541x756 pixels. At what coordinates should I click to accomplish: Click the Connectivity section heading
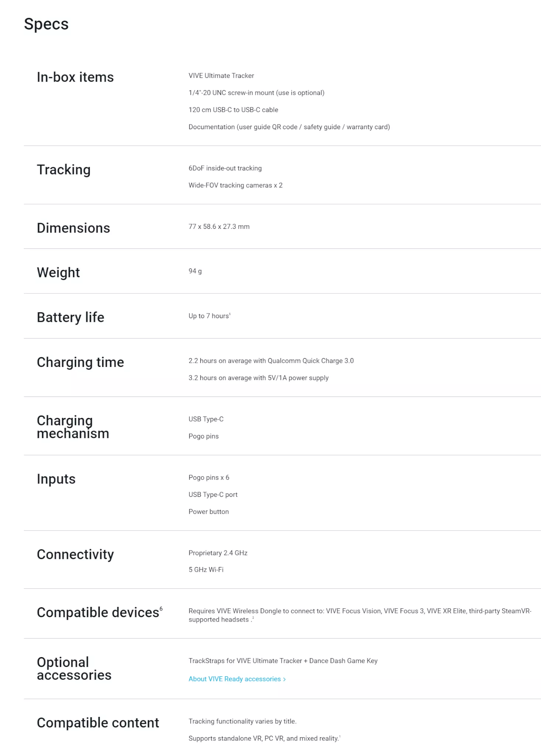click(75, 554)
